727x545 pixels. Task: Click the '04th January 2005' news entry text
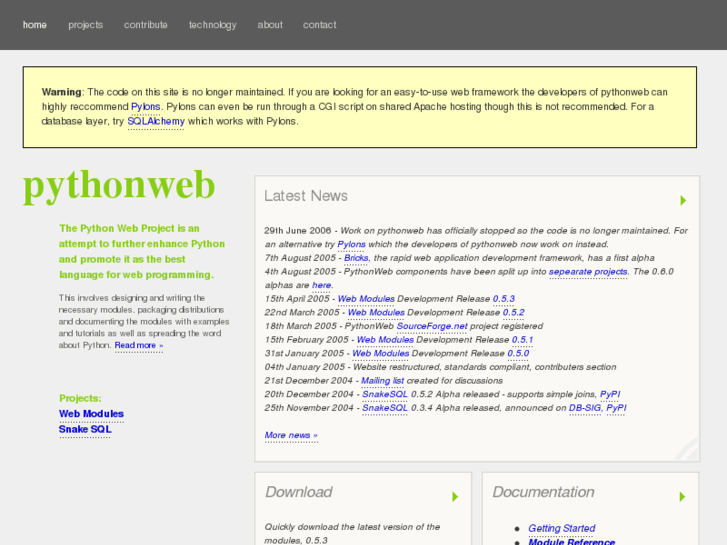440,367
